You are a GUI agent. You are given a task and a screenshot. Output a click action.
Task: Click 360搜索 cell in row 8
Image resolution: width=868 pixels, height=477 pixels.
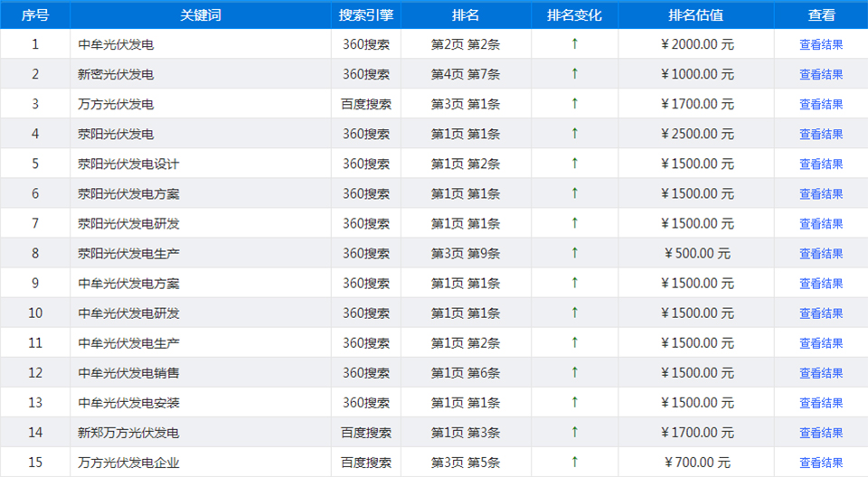pos(366,254)
